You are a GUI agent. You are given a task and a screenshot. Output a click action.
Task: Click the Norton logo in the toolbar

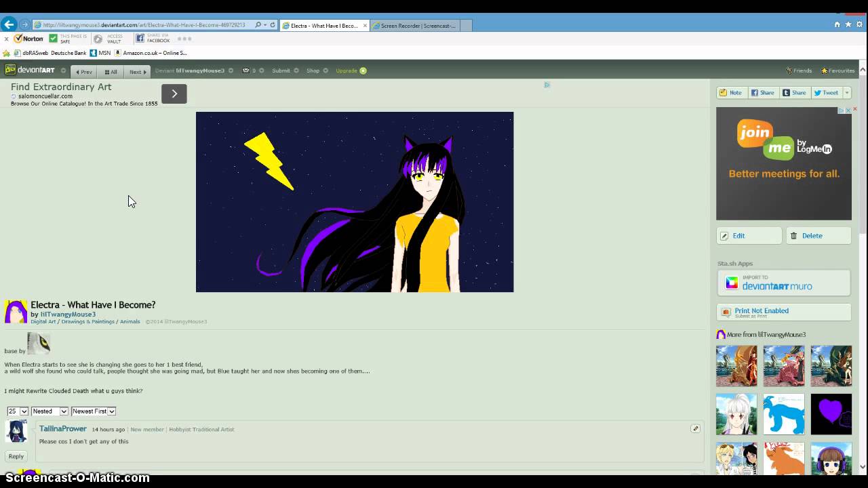point(28,39)
